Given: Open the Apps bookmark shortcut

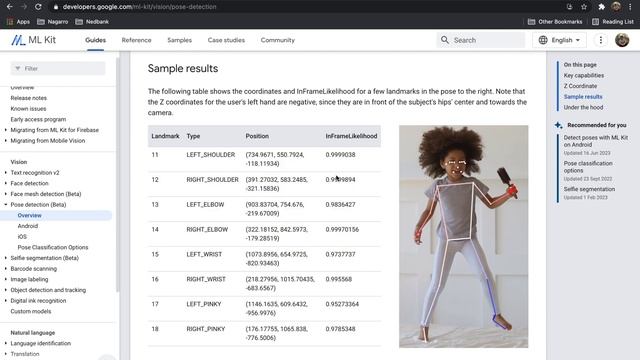Looking at the screenshot, I should [x=18, y=22].
